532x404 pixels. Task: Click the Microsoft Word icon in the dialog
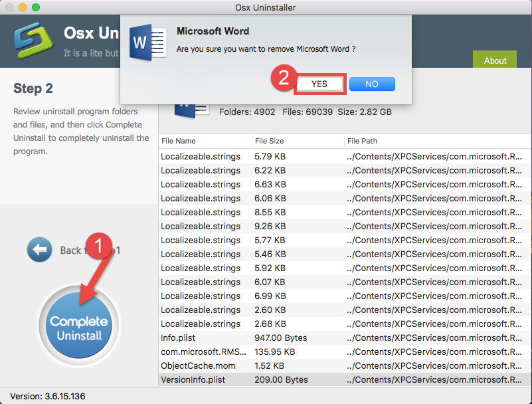pos(147,42)
